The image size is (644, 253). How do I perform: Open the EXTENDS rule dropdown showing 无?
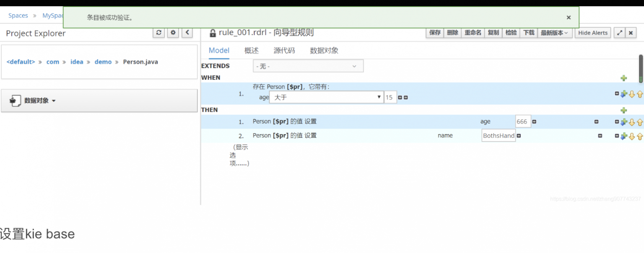[308, 66]
